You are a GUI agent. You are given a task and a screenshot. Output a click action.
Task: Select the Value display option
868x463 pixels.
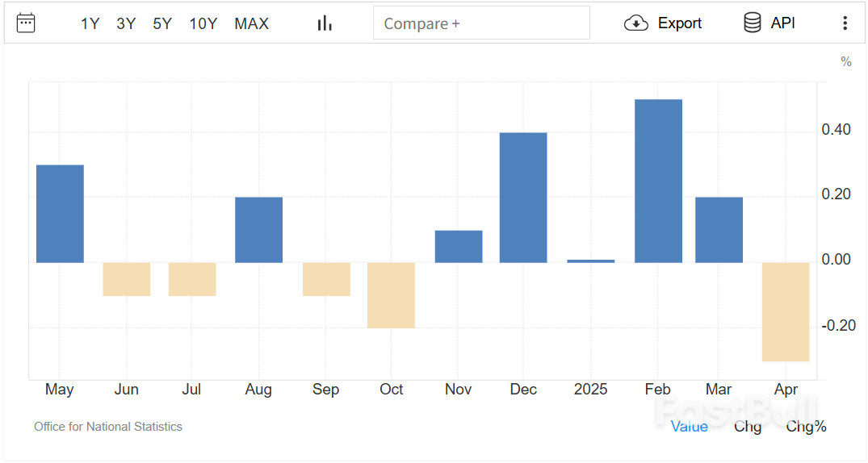click(x=689, y=427)
